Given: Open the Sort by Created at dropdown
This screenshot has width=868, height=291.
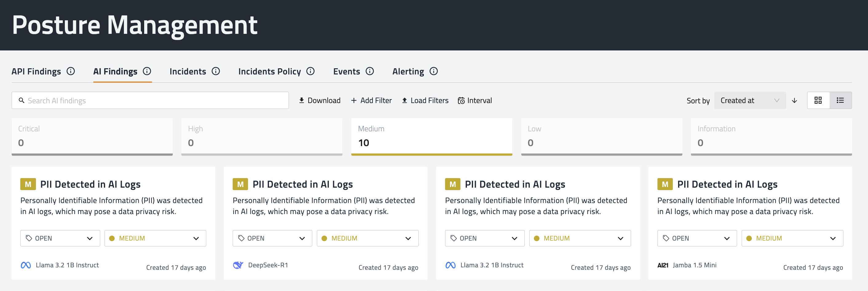Looking at the screenshot, I should [750, 101].
